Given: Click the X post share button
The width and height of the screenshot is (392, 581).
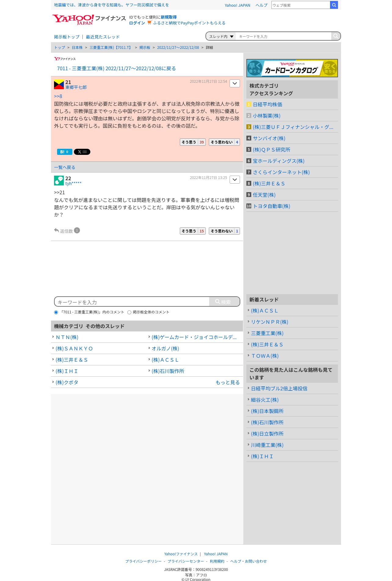Looking at the screenshot, I should [x=82, y=152].
